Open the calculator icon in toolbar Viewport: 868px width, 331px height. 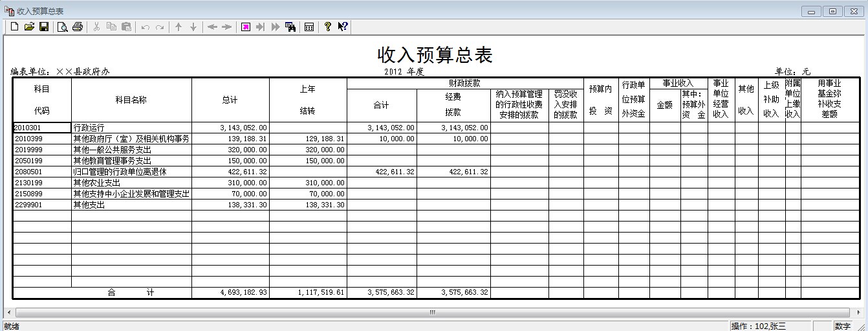309,27
